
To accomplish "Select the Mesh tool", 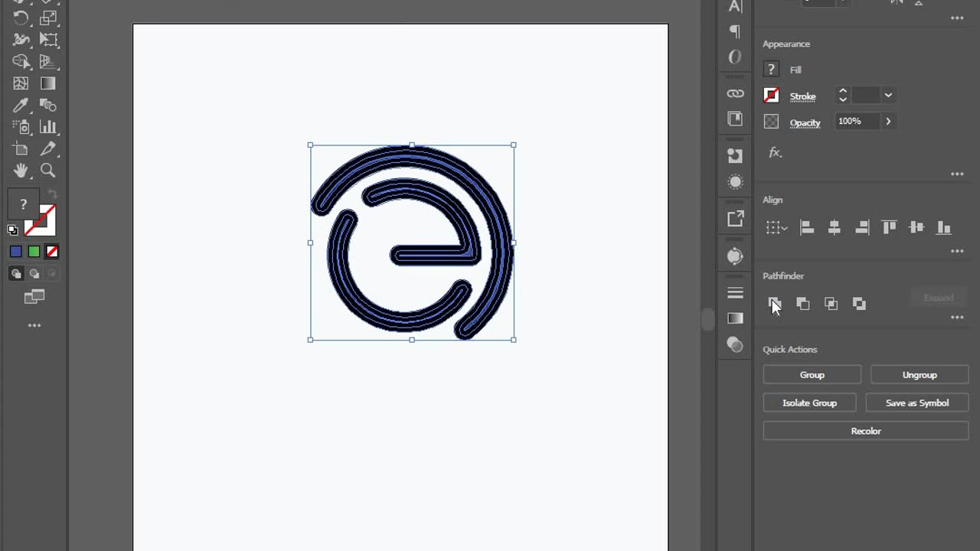I will (x=21, y=83).
